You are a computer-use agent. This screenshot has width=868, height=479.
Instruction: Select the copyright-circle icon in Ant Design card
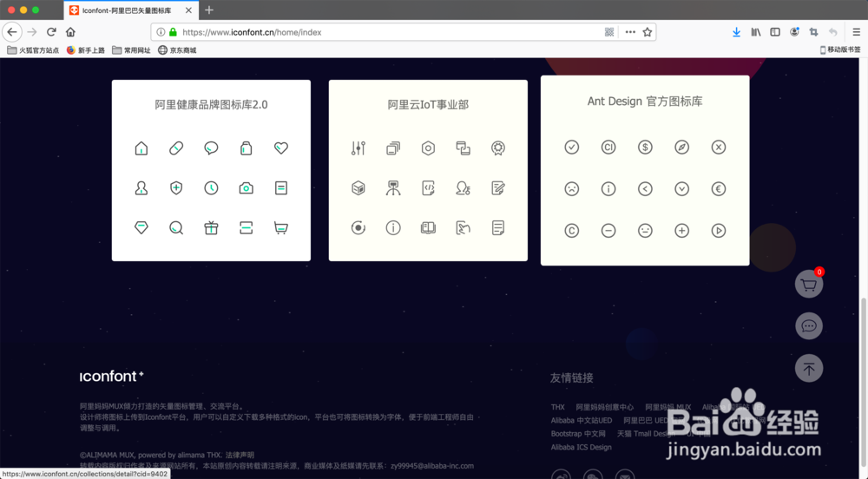572,231
